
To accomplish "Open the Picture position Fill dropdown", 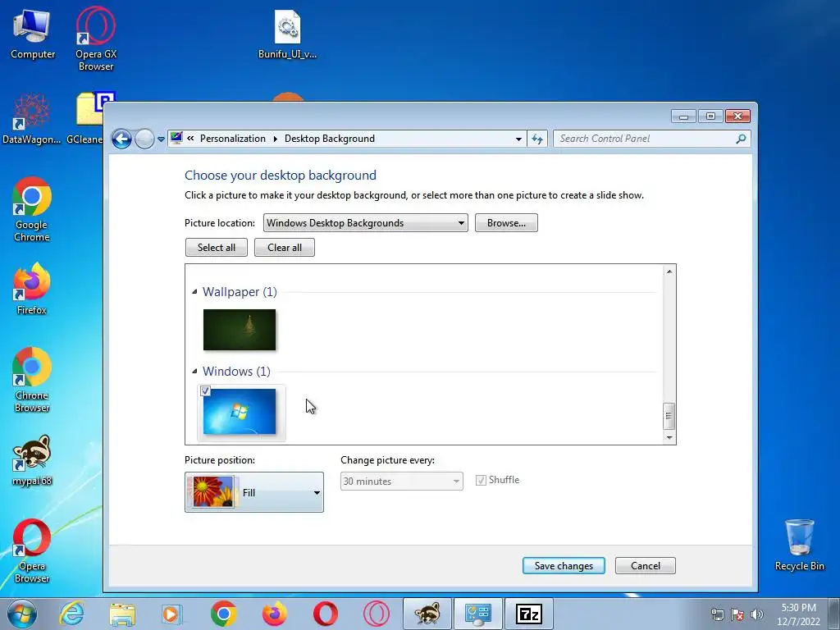I will [254, 492].
